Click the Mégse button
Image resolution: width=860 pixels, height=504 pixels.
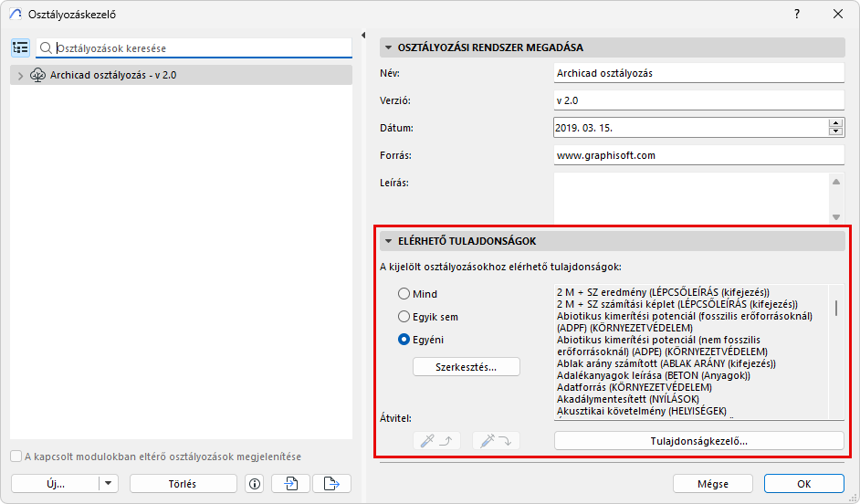coord(713,484)
